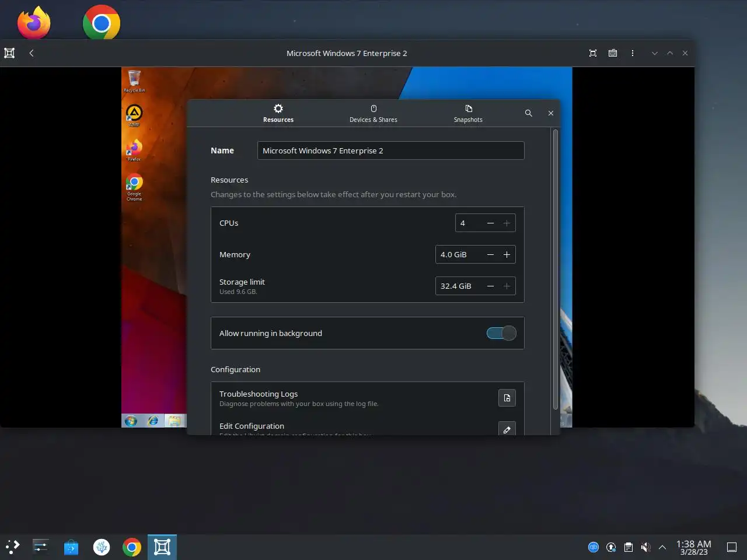The height and width of the screenshot is (560, 747).
Task: Select the AIMP shortcut in the guest desktop
Action: [134, 116]
